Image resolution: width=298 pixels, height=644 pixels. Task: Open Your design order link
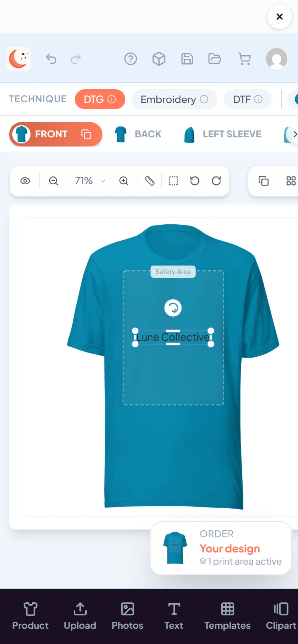click(230, 549)
